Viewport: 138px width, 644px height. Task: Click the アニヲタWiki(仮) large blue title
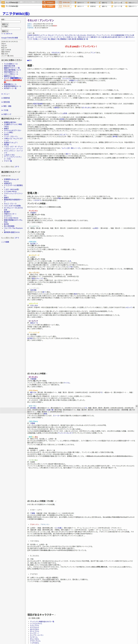pos(16,14)
